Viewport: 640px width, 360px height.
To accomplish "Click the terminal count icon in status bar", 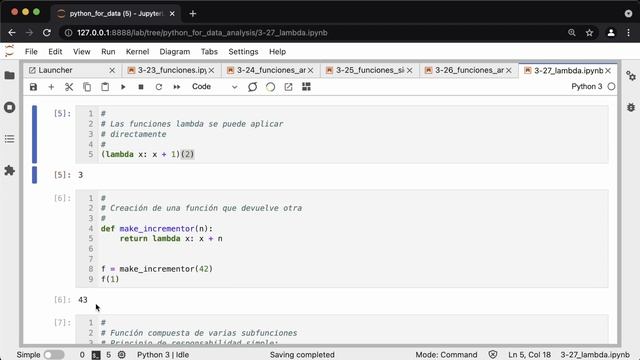I will click(x=96, y=355).
